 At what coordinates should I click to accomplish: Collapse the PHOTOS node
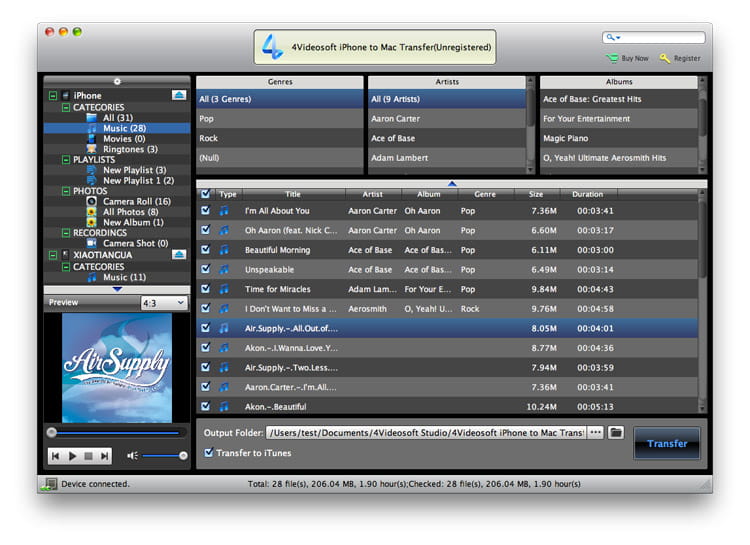click(x=66, y=191)
